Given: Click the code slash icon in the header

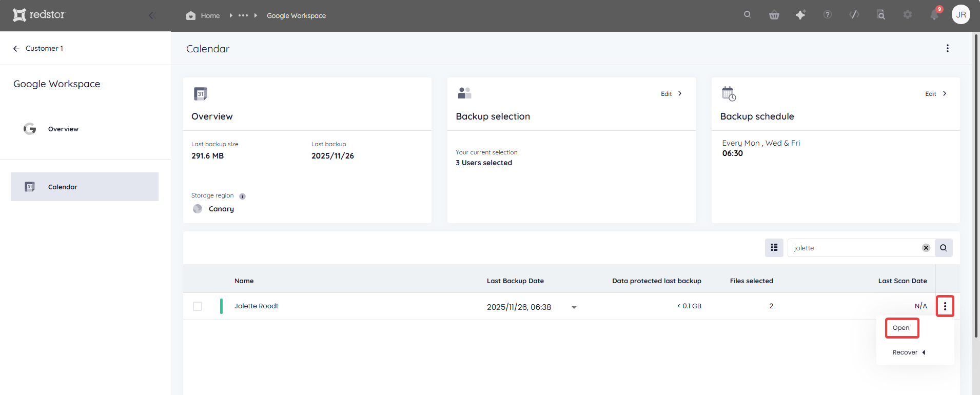Looking at the screenshot, I should (854, 15).
